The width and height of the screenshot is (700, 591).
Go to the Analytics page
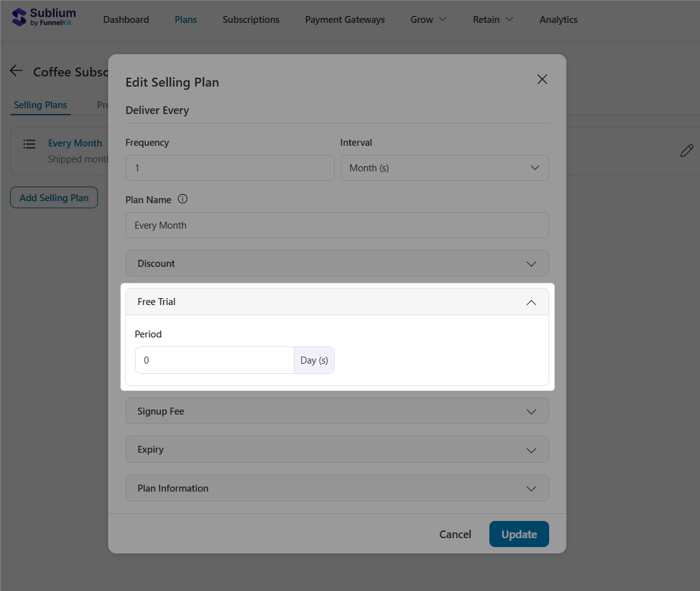[x=558, y=20]
